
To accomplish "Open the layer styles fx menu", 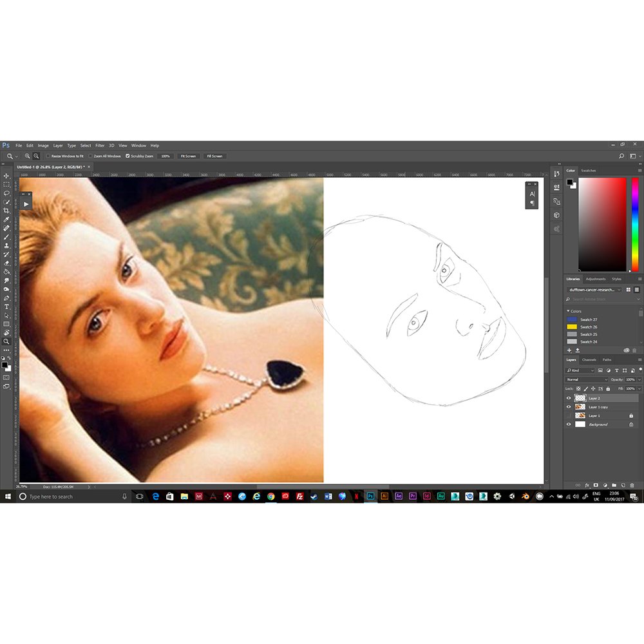I will pos(587,485).
